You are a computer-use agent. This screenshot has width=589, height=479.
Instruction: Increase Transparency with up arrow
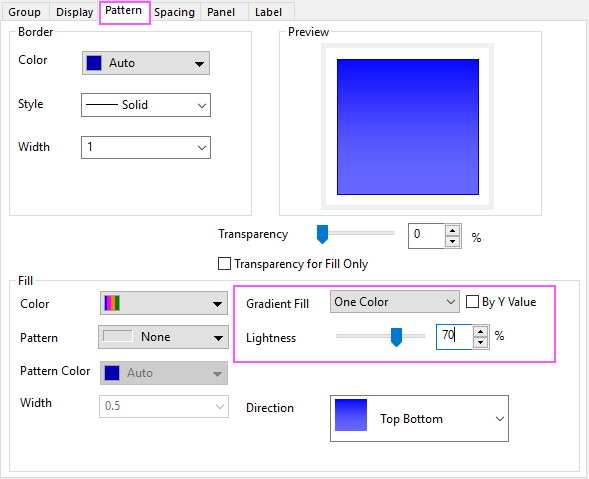point(453,230)
